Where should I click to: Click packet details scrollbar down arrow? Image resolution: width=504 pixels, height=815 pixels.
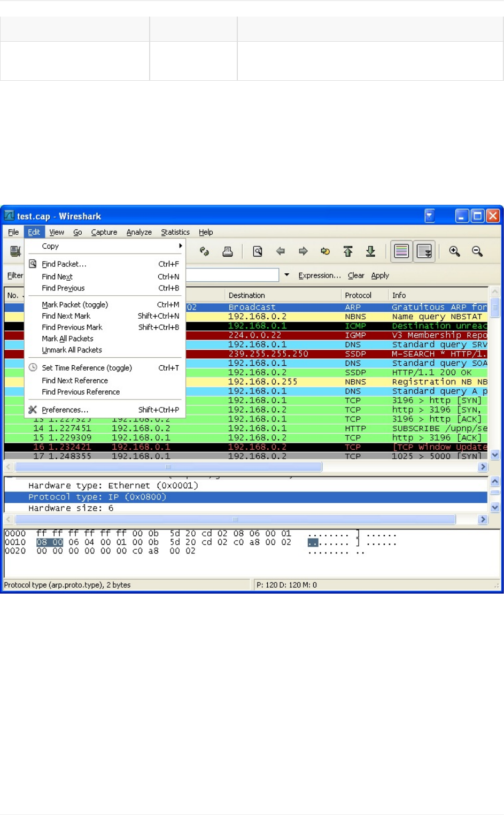pos(495,508)
